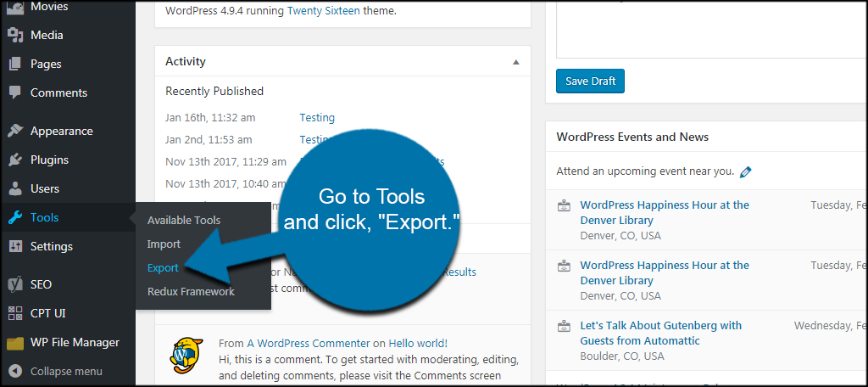Click the Save Draft button
868x387 pixels.
590,81
